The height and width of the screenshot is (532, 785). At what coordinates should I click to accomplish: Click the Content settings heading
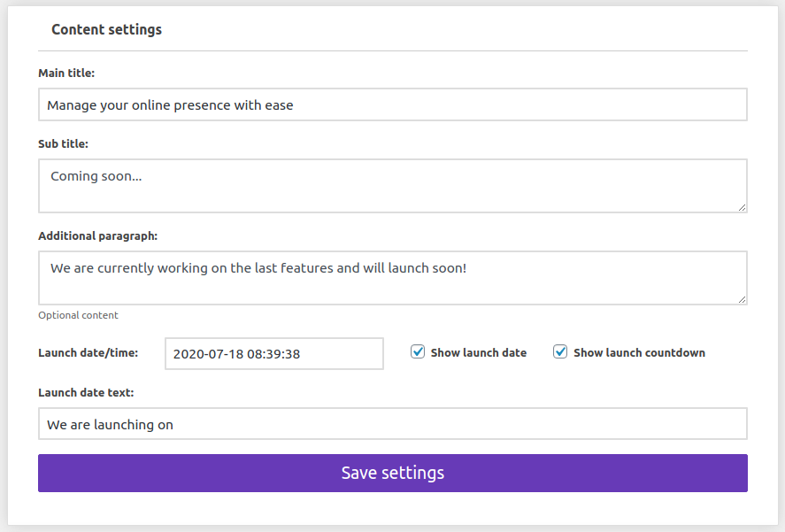pos(106,29)
